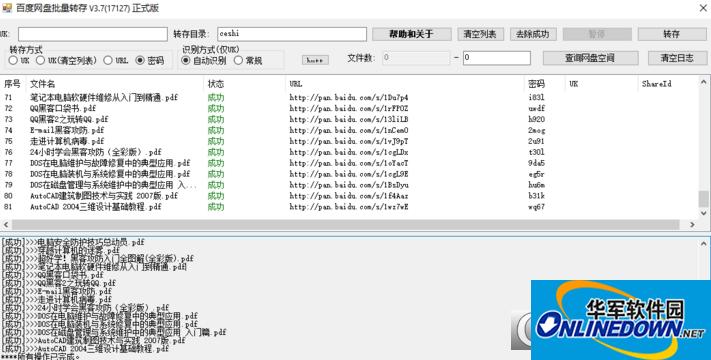Screen dimensions: 711x360
Task: Click the 密码 column header
Action: (536, 84)
